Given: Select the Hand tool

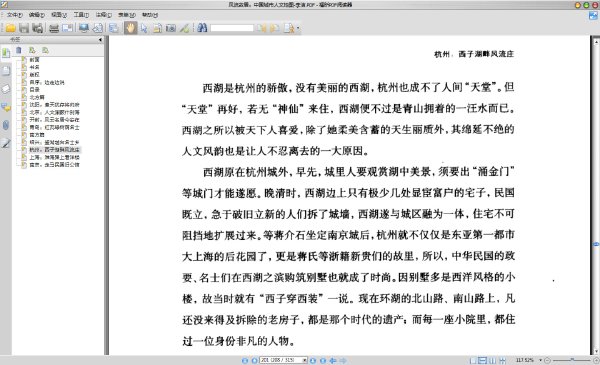Looking at the screenshot, I should click(x=130, y=28).
